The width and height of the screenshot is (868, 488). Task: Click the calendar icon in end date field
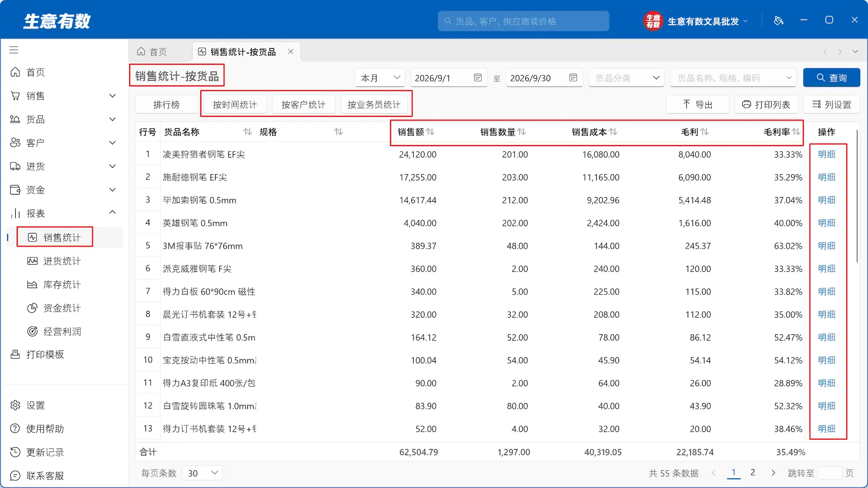[x=573, y=78]
